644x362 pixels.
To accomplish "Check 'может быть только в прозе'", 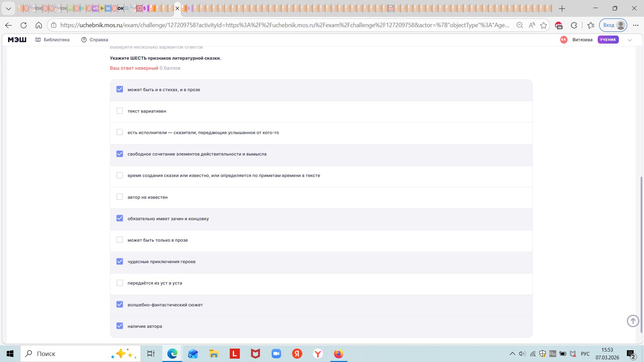I will click(x=120, y=240).
